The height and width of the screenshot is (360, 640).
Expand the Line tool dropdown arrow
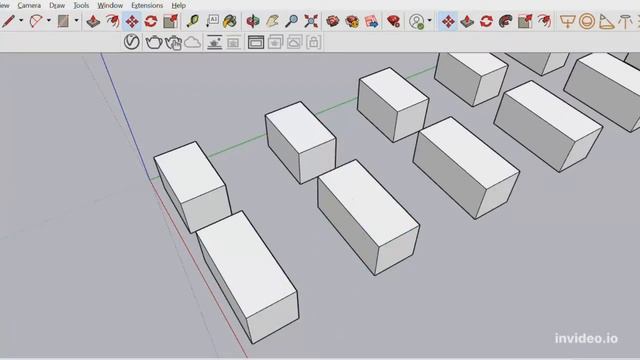[21, 20]
